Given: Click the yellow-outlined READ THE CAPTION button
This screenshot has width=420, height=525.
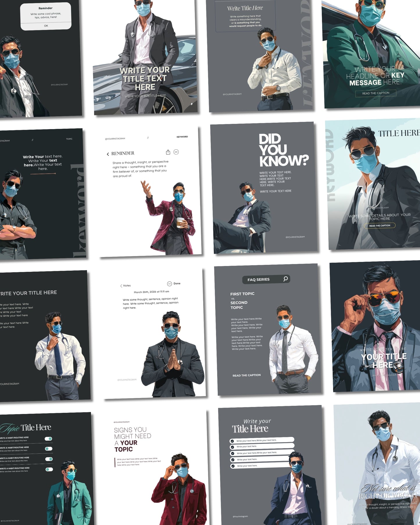Looking at the screenshot, I should pos(380,226).
